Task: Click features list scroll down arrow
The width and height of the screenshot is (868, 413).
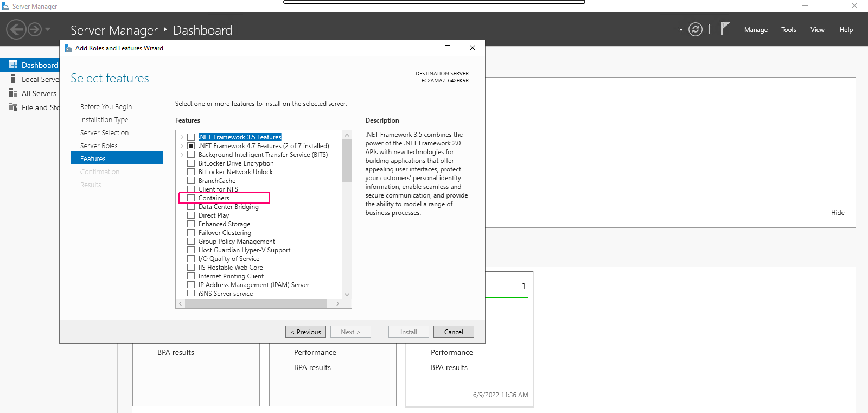Action: (x=347, y=295)
